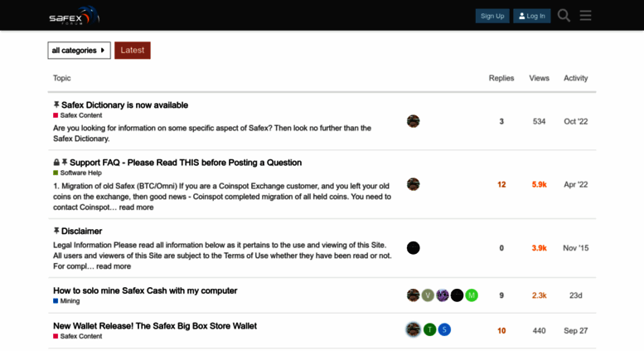Open Safex Content category under Safex Dictionary

pyautogui.click(x=81, y=115)
